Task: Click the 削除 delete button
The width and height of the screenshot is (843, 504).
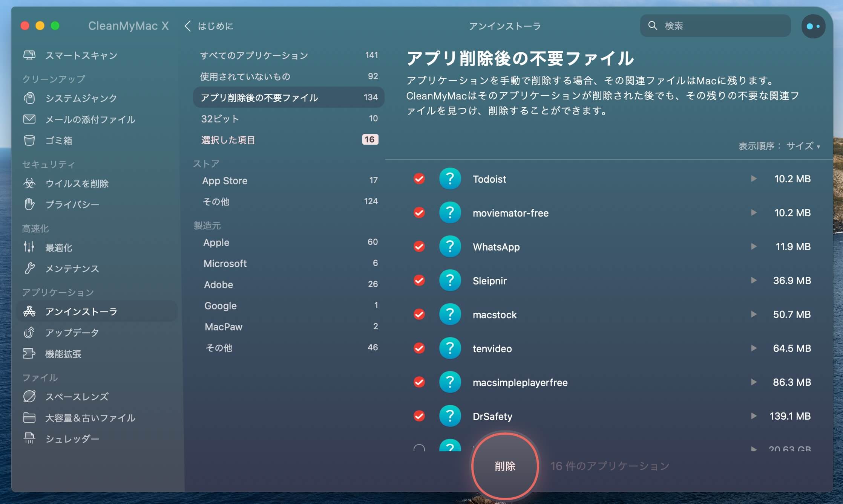Action: click(x=504, y=466)
